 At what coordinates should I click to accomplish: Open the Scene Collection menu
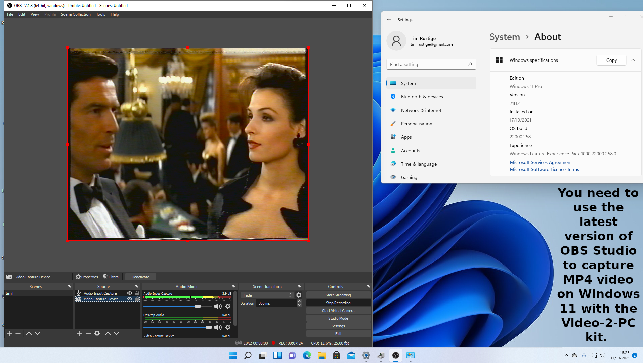76,14
